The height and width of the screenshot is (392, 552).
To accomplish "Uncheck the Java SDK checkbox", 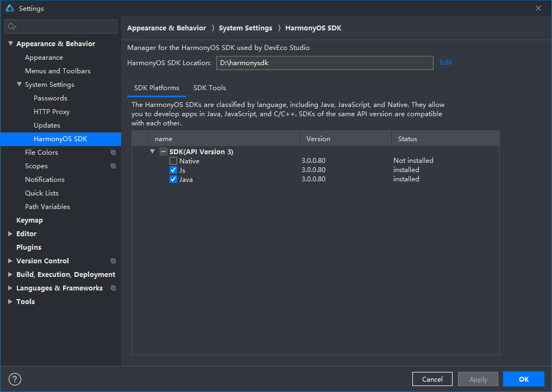I will tap(173, 179).
